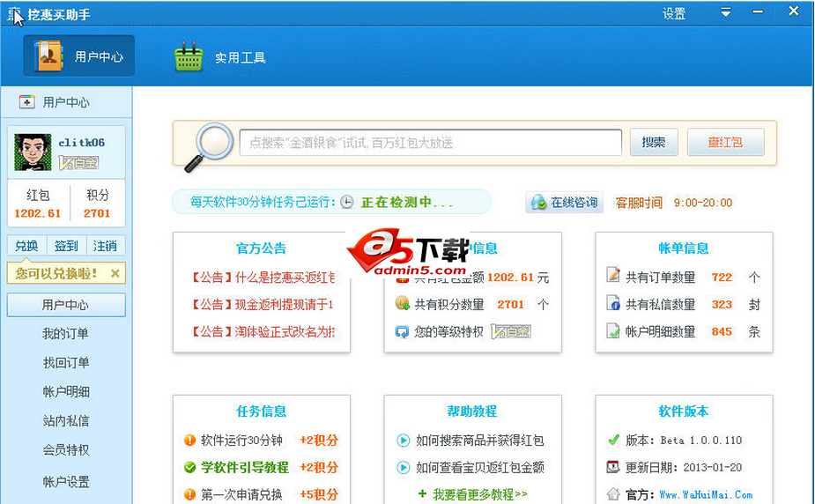
Task: Play the 如何搜索商品并获得红包 tutorial icon
Action: 404,440
